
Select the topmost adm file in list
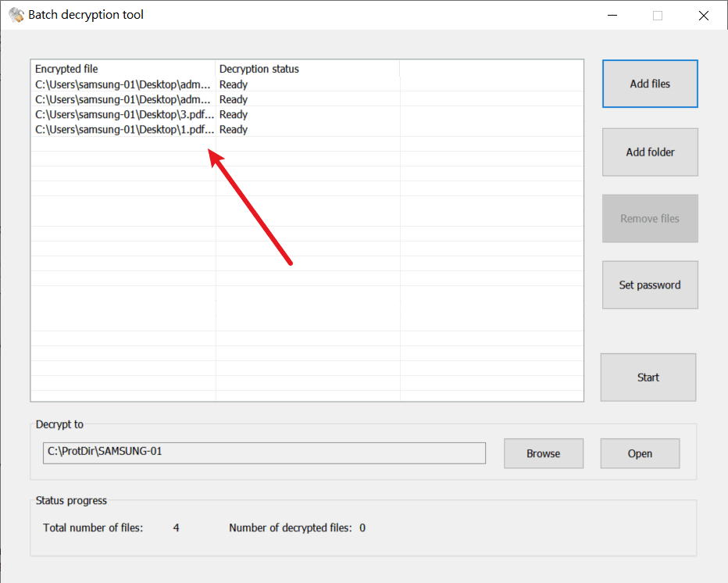point(123,84)
